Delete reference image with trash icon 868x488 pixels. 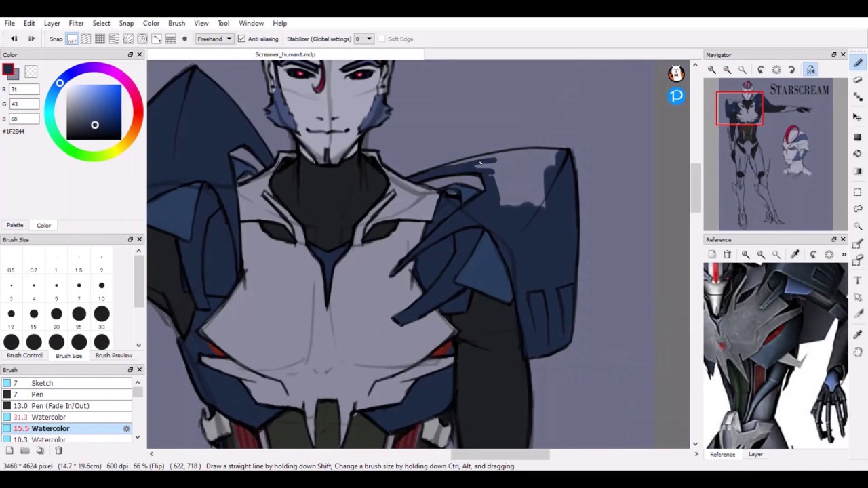coord(727,254)
